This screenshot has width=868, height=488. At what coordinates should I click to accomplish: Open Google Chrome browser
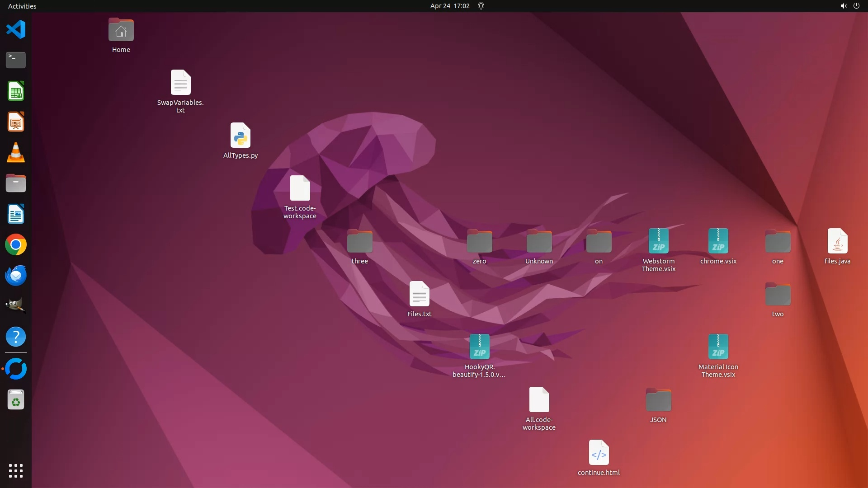coord(16,245)
